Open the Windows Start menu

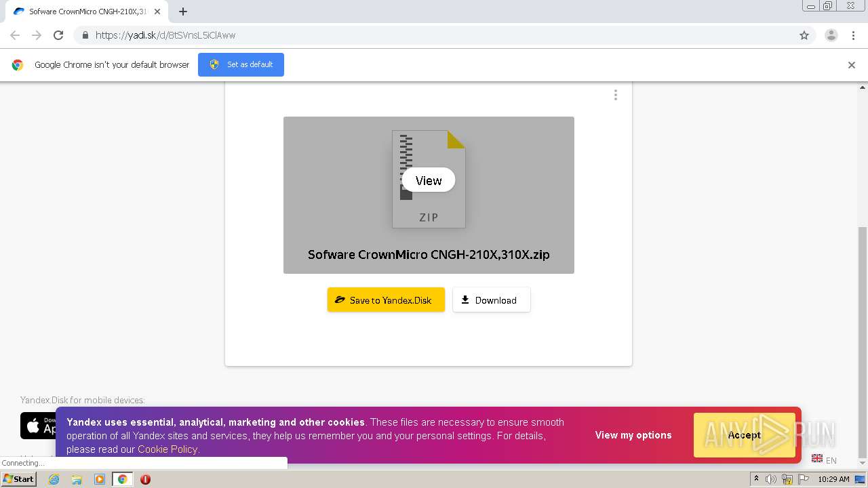(19, 479)
